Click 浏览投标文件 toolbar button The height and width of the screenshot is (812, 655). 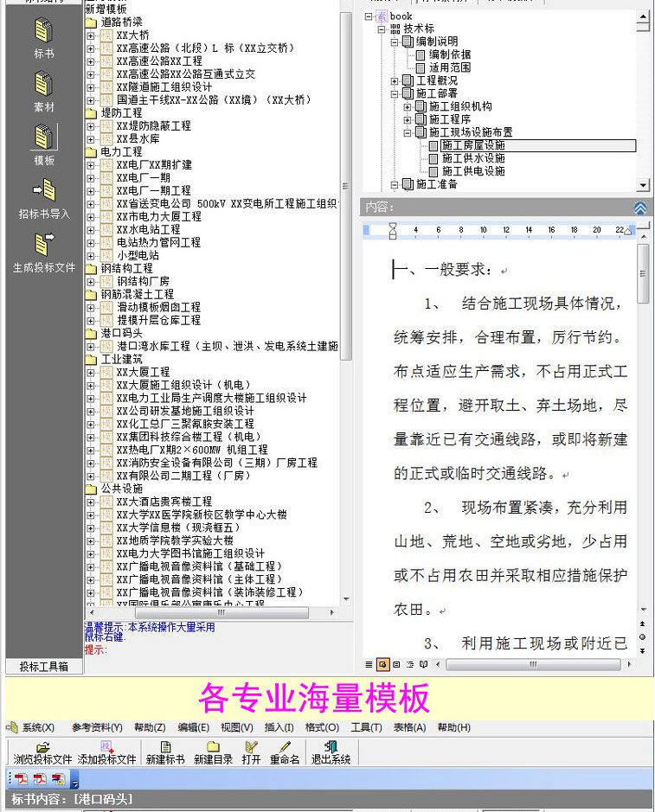[x=42, y=753]
